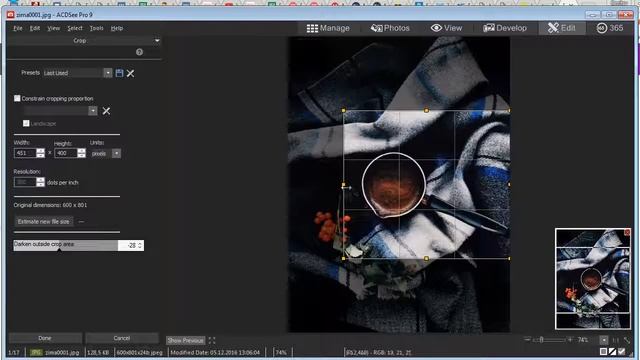The height and width of the screenshot is (360, 640).
Task: Open the Presets dropdown
Action: [x=107, y=73]
